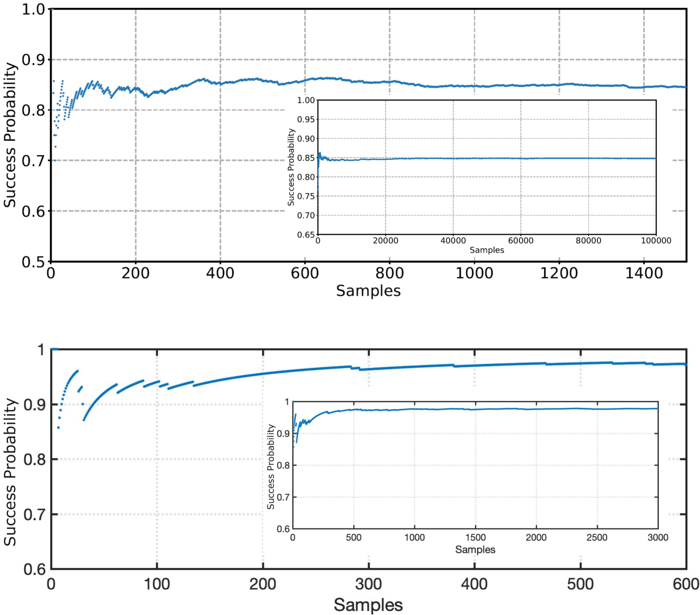The width and height of the screenshot is (700, 615).
Task: Click the '800' x-axis tick label
Action: click(x=390, y=273)
